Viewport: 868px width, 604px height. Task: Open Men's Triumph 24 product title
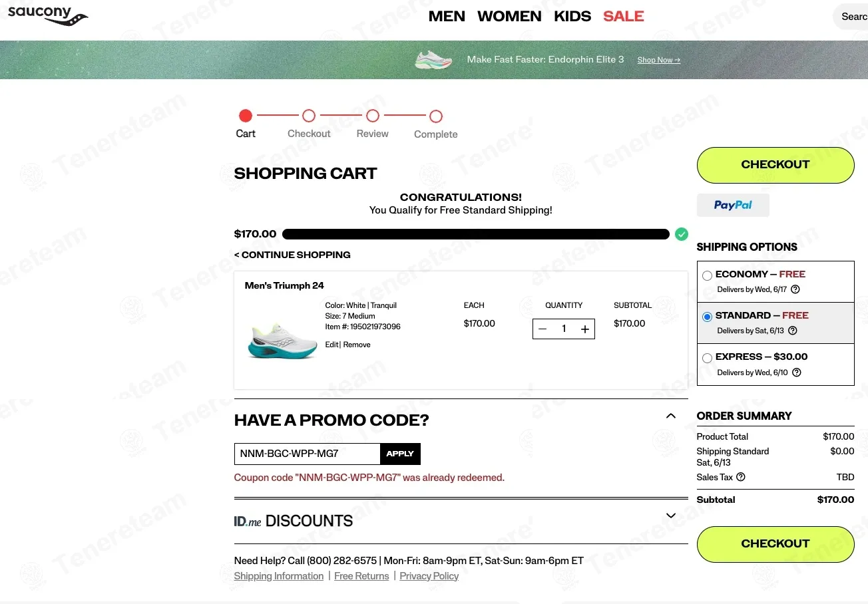coord(284,285)
